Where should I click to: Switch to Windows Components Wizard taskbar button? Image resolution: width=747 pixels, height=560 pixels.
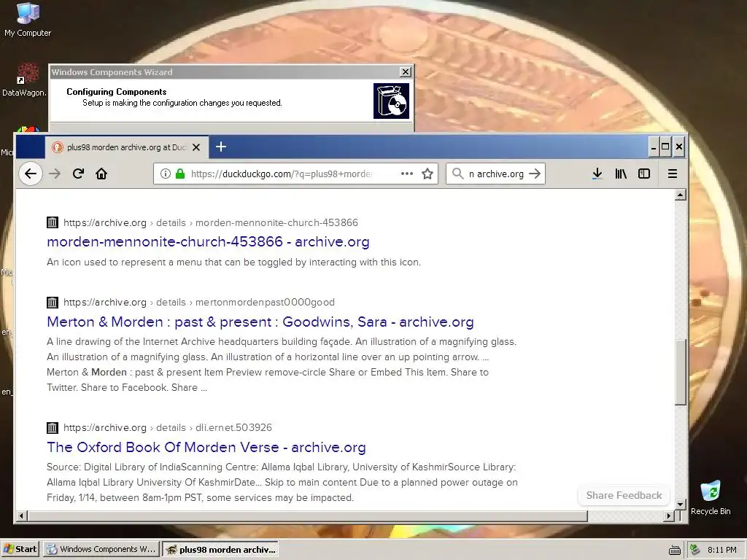101,549
